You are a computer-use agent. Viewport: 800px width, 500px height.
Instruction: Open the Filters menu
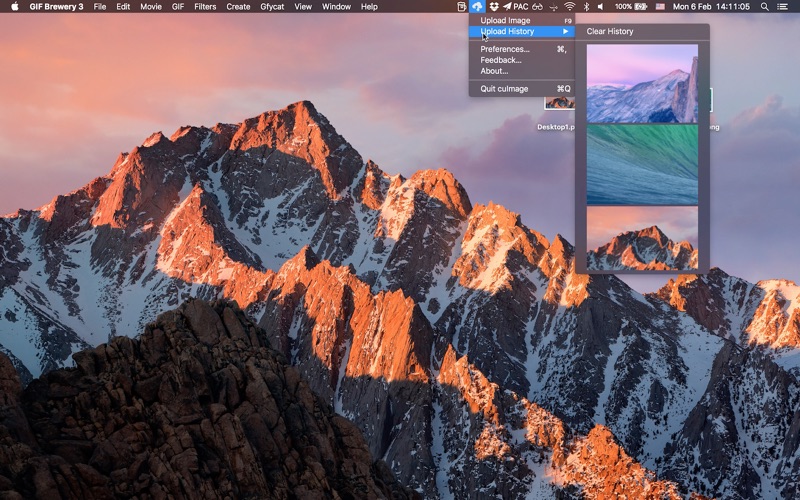(x=205, y=7)
